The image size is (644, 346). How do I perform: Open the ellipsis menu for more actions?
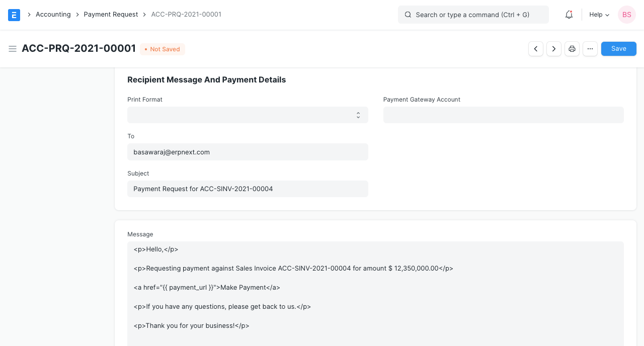(x=590, y=49)
